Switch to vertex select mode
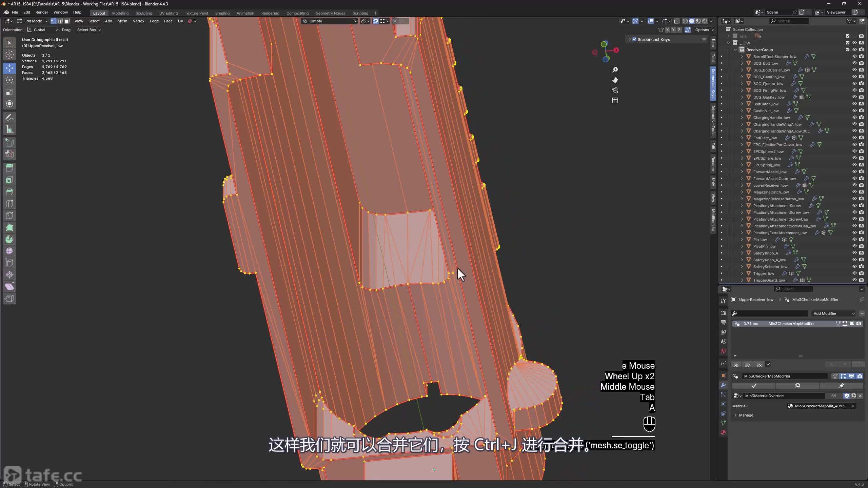The width and height of the screenshot is (868, 488). [x=53, y=21]
